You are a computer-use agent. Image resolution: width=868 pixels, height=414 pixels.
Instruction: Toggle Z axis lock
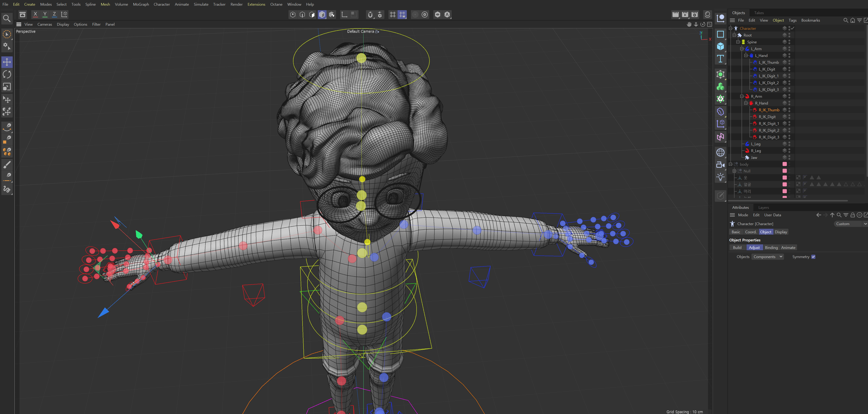[x=54, y=14]
